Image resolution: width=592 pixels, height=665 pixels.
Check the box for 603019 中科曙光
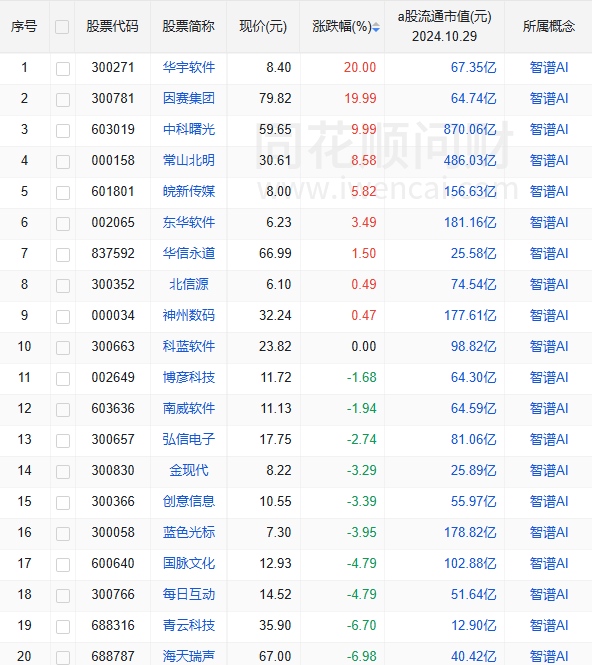63,131
